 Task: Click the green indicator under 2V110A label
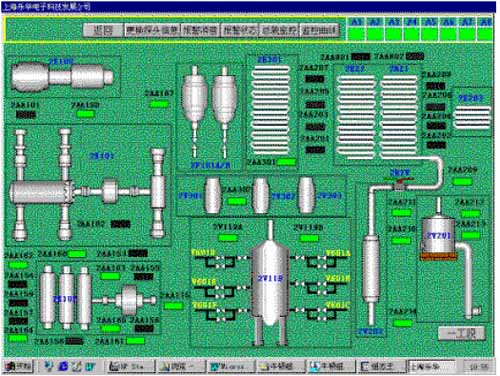pos(228,238)
